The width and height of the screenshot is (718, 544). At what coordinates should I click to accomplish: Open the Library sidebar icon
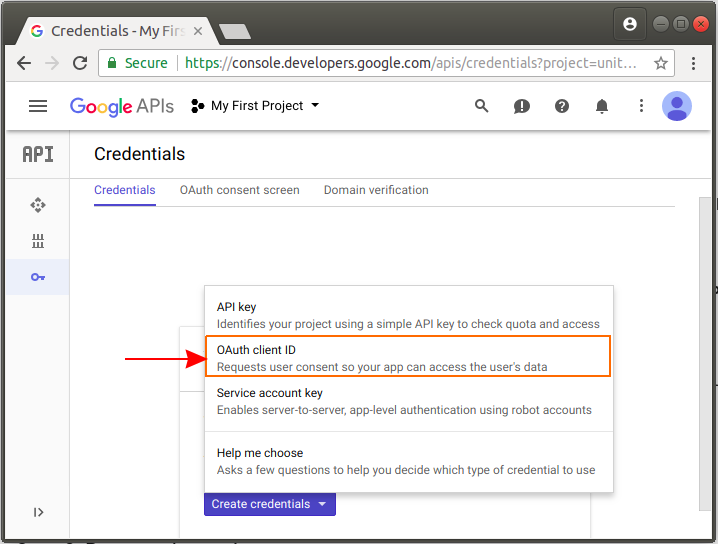(x=38, y=241)
